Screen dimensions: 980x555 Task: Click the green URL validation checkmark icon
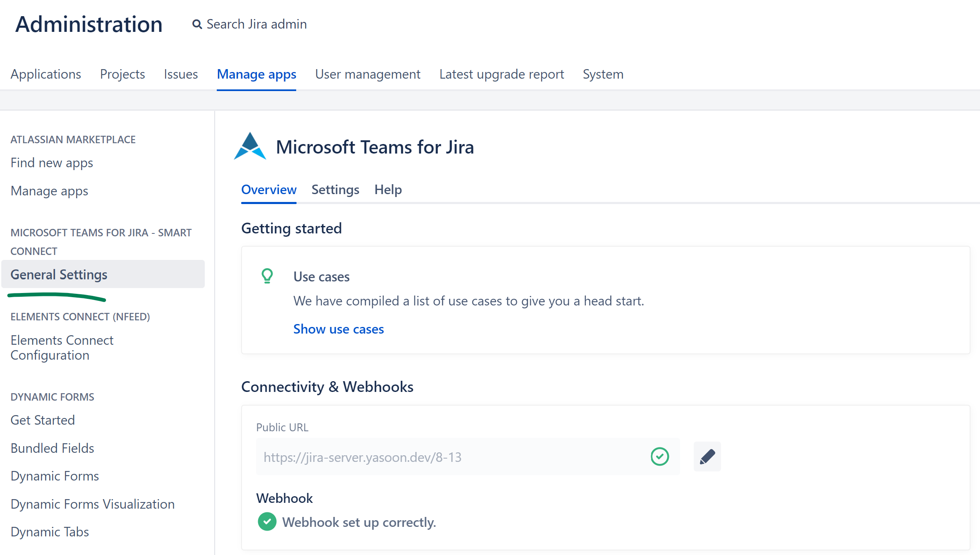pos(659,457)
